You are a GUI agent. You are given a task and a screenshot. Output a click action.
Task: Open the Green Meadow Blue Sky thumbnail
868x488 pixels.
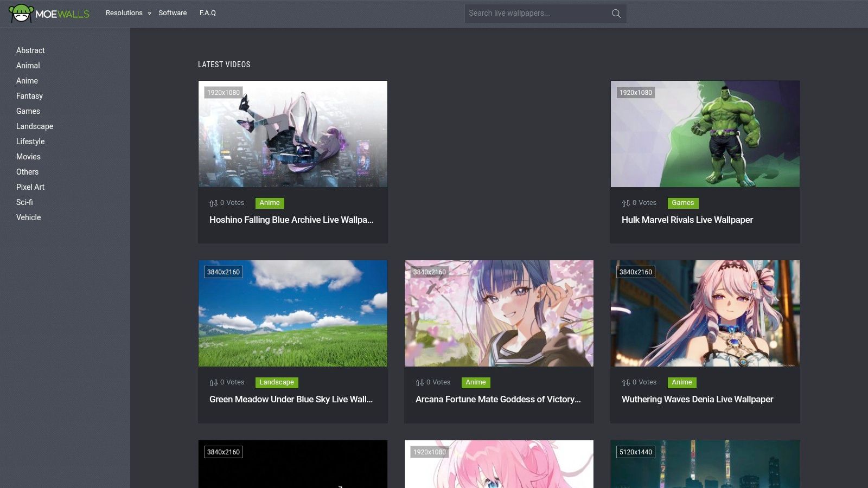[x=293, y=313]
